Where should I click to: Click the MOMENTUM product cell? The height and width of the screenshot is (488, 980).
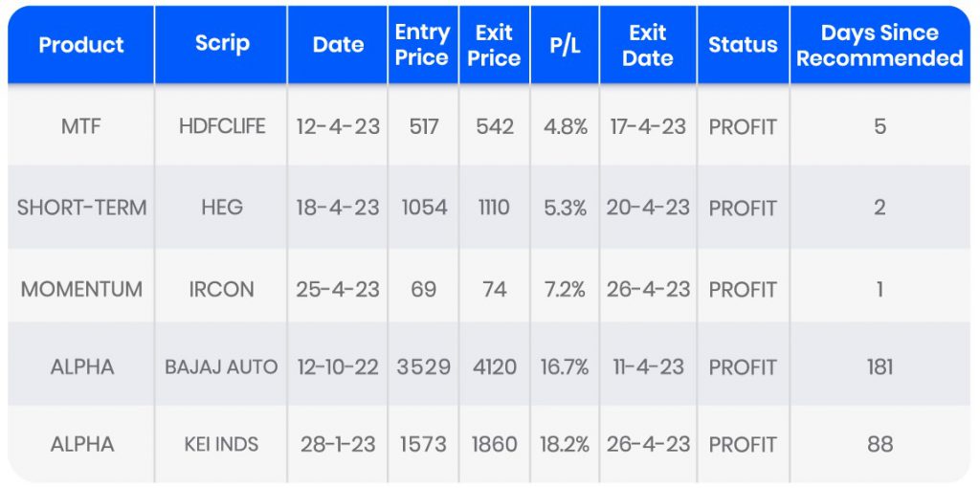tap(81, 289)
